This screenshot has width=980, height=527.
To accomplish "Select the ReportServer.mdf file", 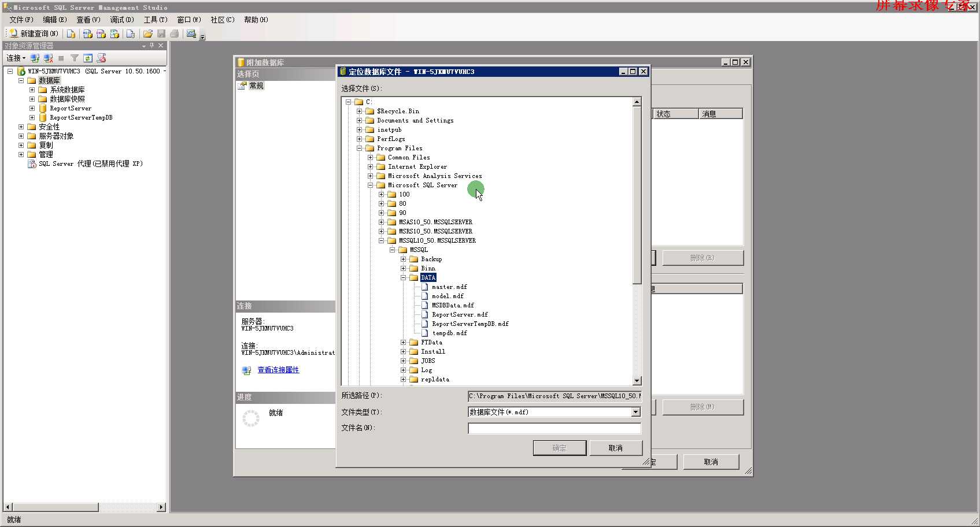I will point(460,314).
